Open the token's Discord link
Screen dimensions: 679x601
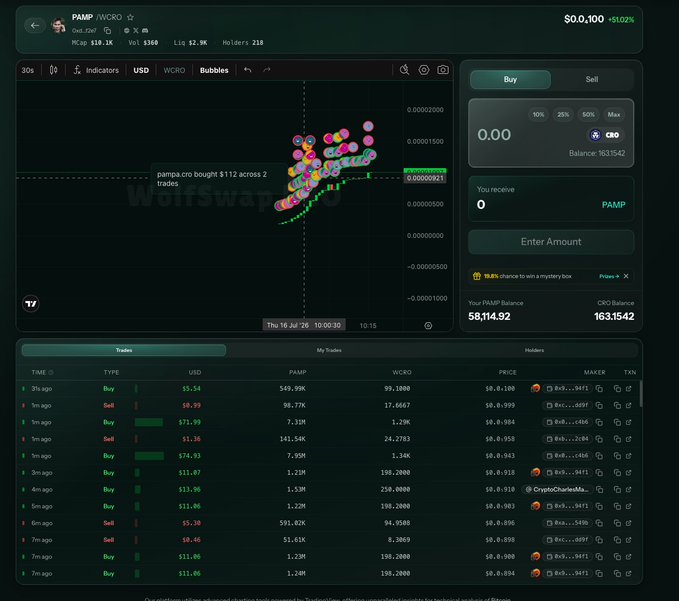145,30
